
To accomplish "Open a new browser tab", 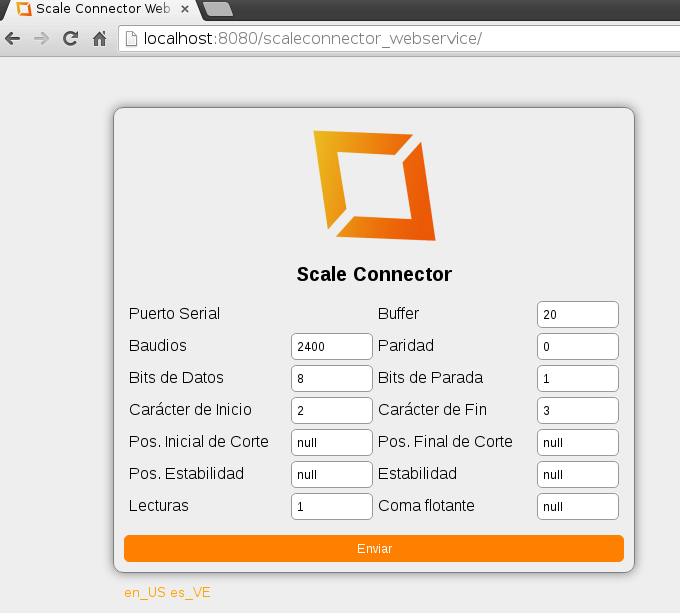I will click(217, 9).
